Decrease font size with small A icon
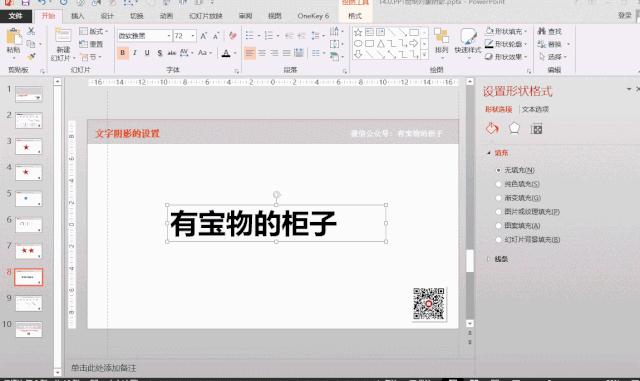Screen dimensions: 640x381 [216, 36]
